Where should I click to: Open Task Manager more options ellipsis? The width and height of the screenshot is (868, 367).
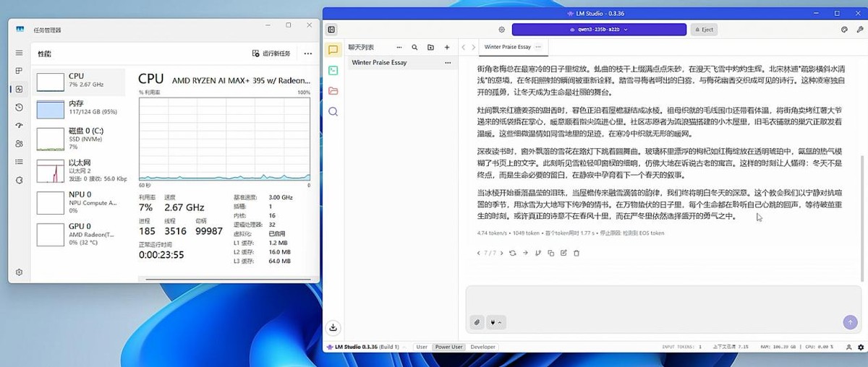(x=308, y=53)
